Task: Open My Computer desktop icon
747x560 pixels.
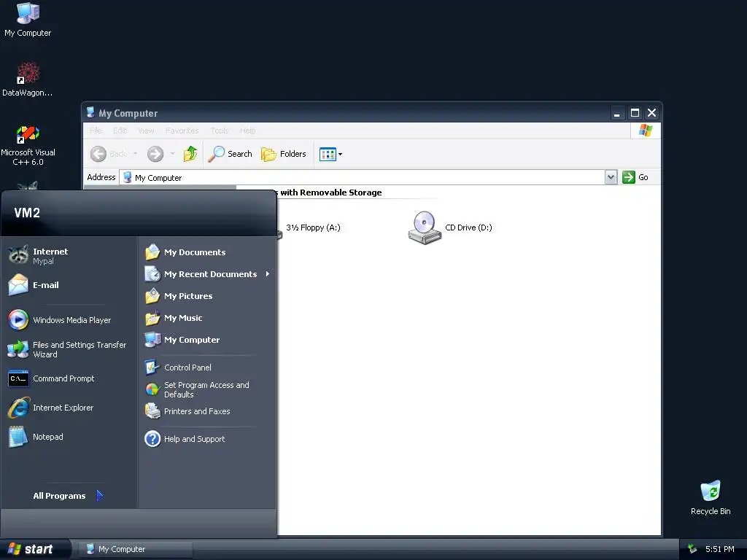Action: pos(28,19)
